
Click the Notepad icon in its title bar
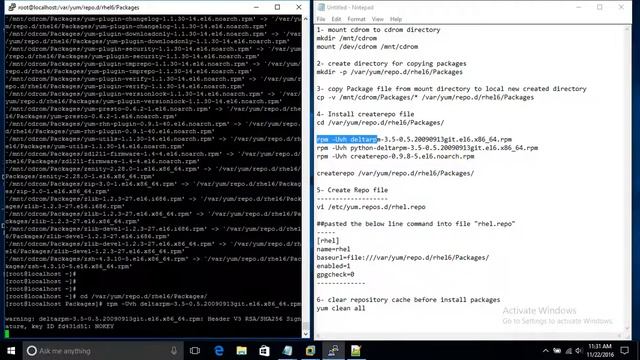click(x=321, y=7)
